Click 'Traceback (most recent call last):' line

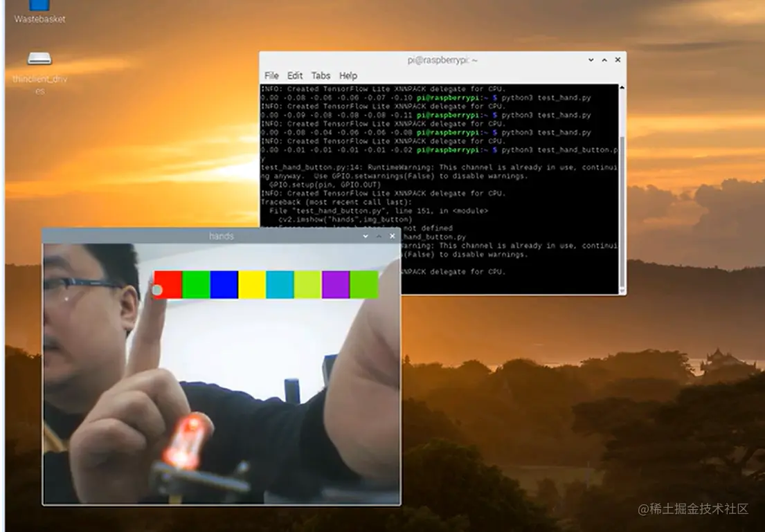(x=336, y=203)
